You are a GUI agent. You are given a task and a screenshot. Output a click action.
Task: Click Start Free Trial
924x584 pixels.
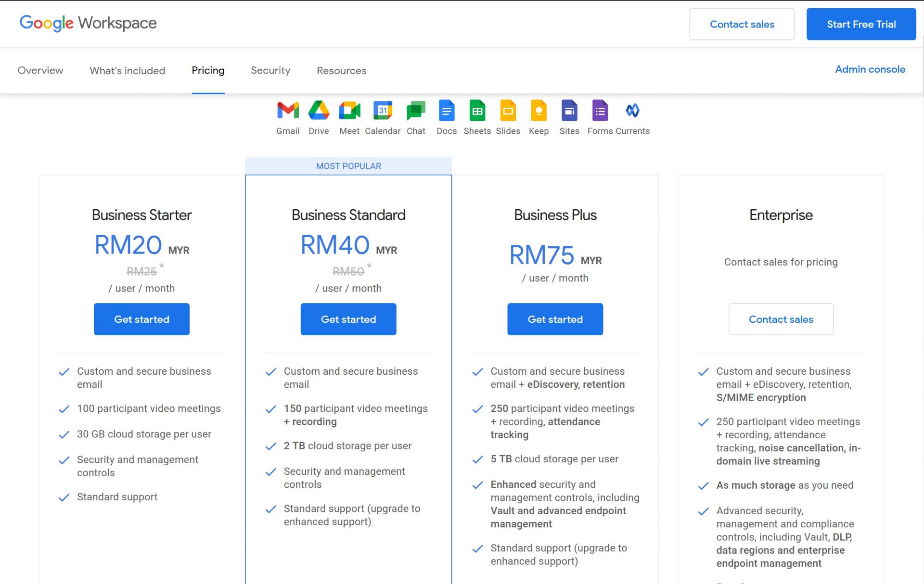[x=861, y=24]
